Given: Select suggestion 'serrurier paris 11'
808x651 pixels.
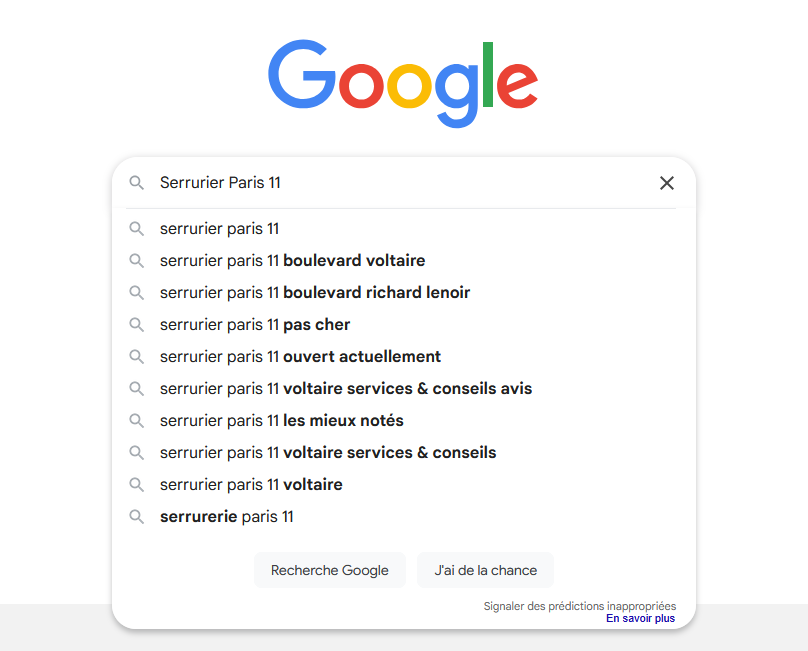Looking at the screenshot, I should tap(219, 229).
